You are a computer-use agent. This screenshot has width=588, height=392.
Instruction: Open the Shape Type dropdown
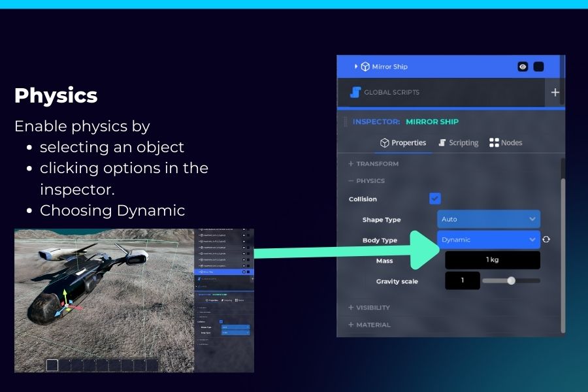[488, 220]
